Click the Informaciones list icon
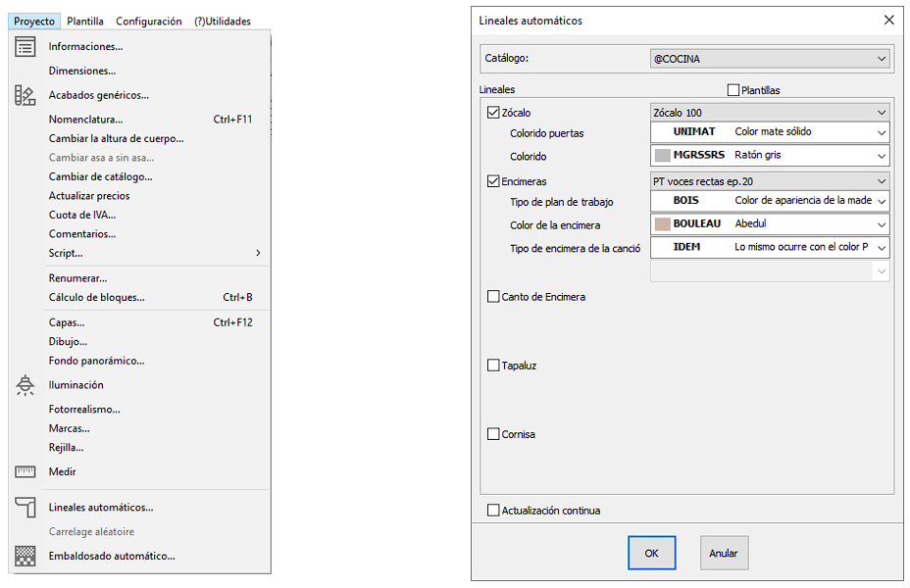Image resolution: width=910 pixels, height=588 pixels. [x=25, y=47]
